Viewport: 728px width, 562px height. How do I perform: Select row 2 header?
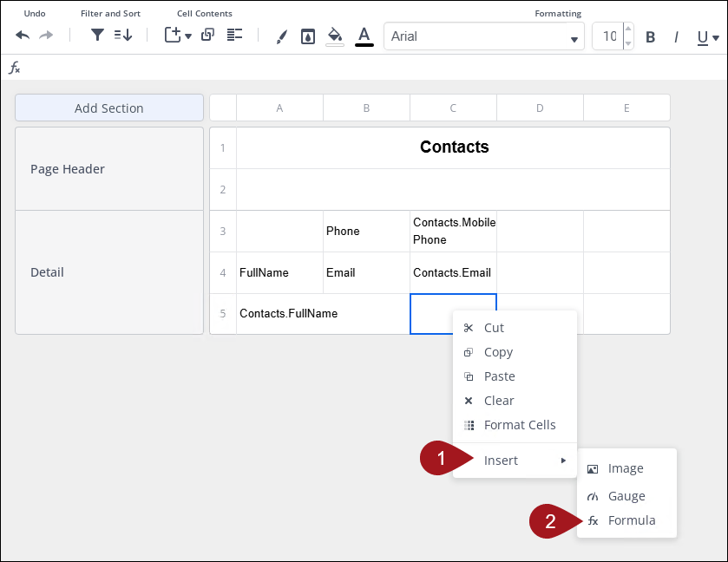click(x=223, y=189)
